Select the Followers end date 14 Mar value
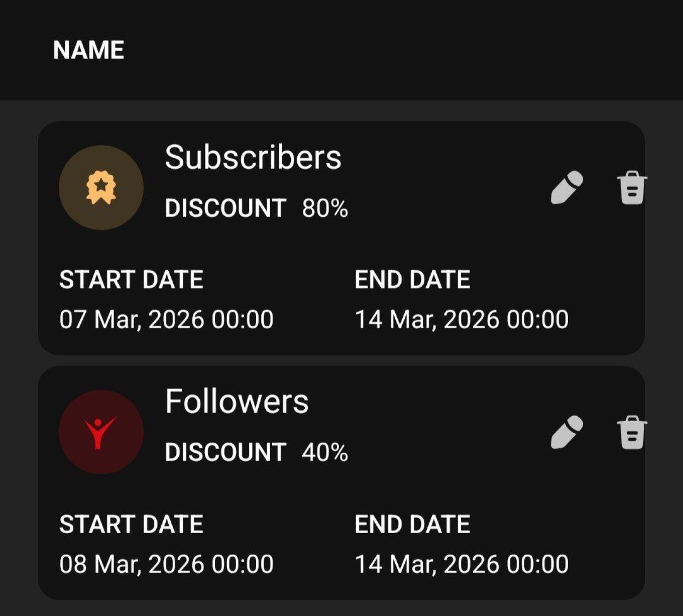 [x=462, y=564]
